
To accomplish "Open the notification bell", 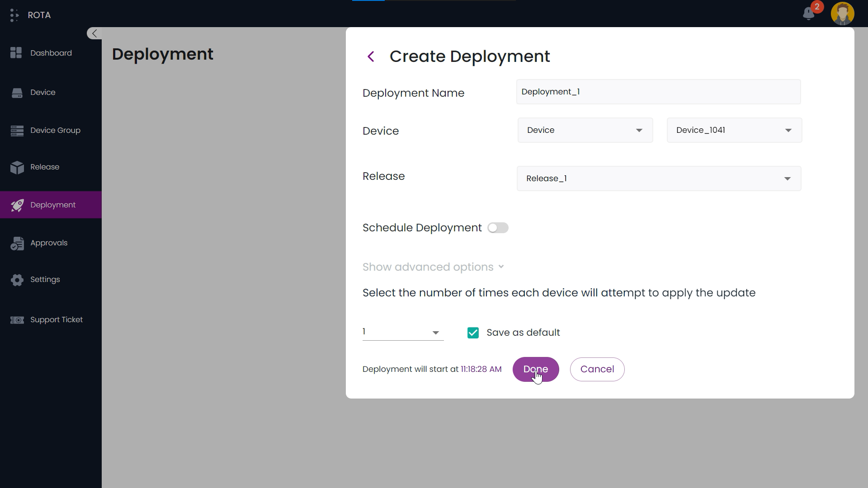I will pos(809,14).
